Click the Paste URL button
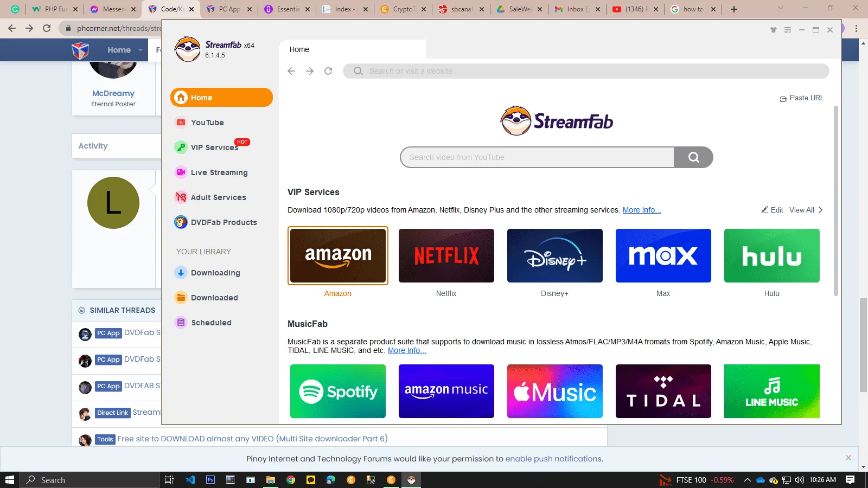The width and height of the screenshot is (868, 488). [802, 98]
